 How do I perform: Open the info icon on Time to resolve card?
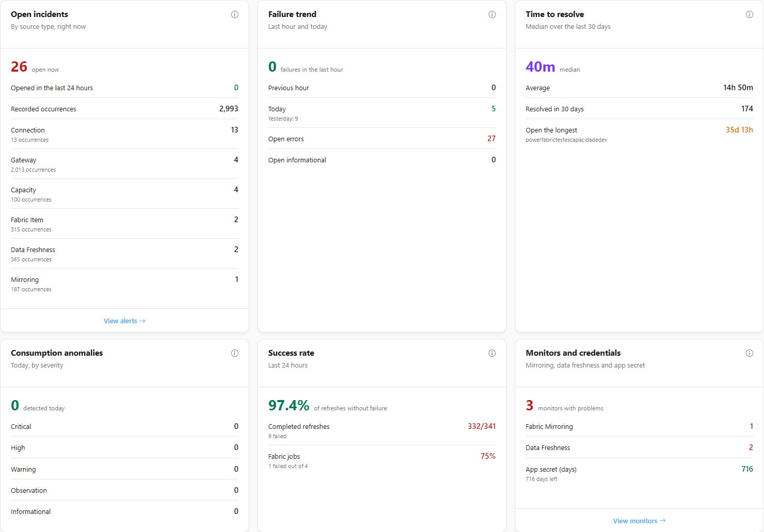click(x=750, y=14)
